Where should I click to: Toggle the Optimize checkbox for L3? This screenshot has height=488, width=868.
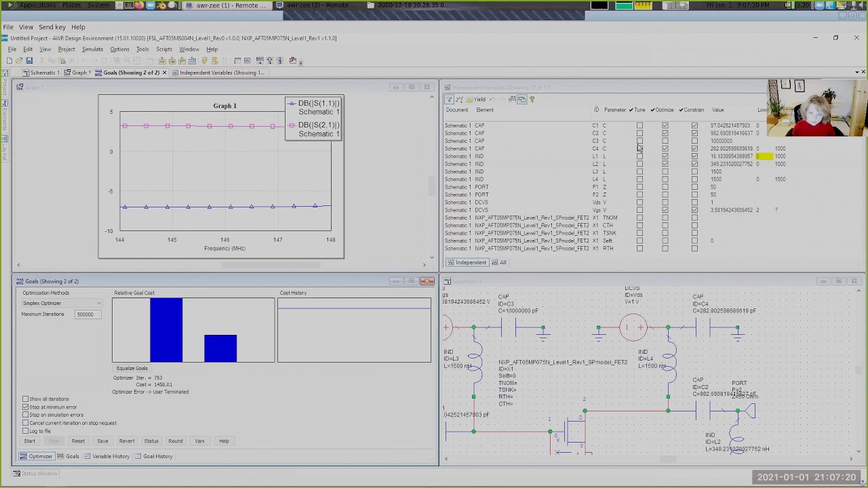(x=665, y=171)
